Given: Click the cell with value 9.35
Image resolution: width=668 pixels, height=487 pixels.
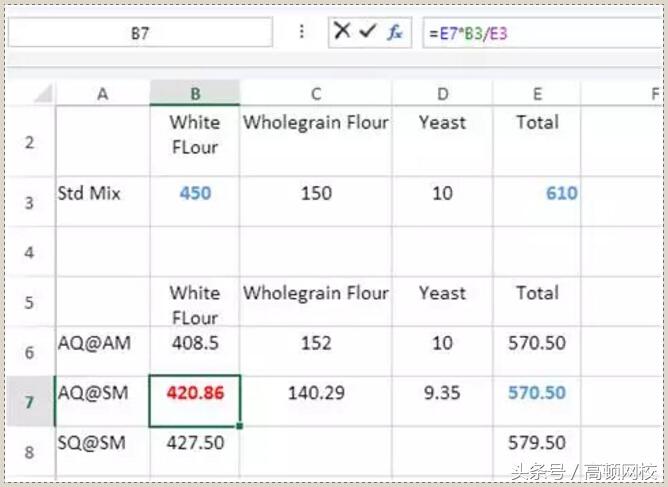Looking at the screenshot, I should [442, 401].
